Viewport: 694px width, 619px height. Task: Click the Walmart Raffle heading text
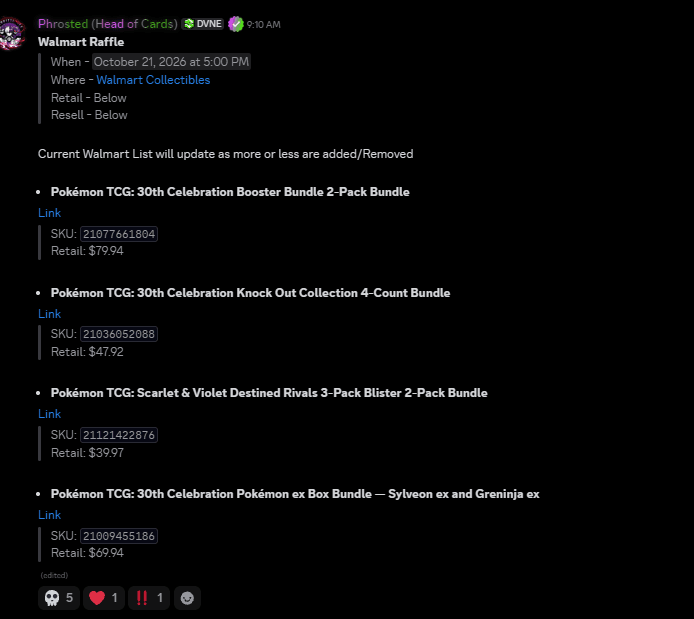coord(81,42)
